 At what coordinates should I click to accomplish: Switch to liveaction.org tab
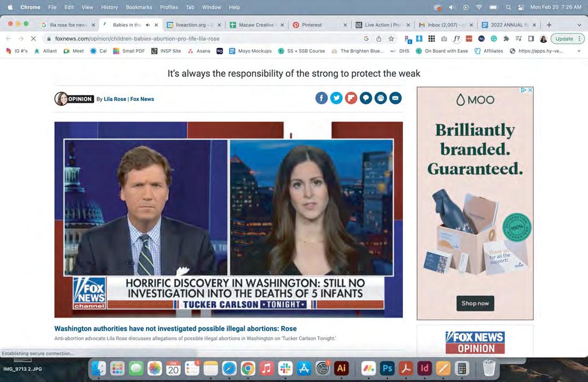194,25
